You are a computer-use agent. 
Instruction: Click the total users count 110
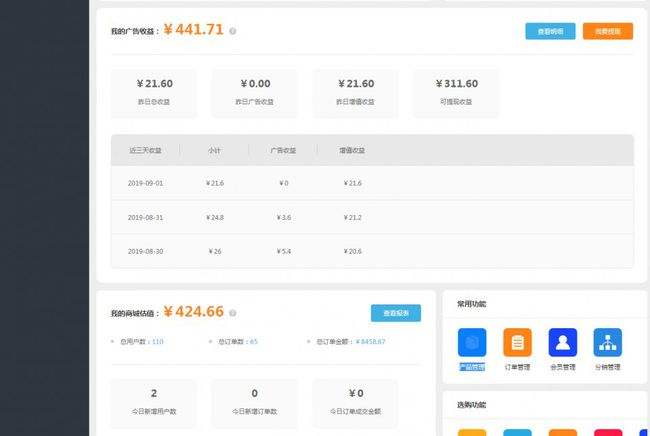click(157, 342)
